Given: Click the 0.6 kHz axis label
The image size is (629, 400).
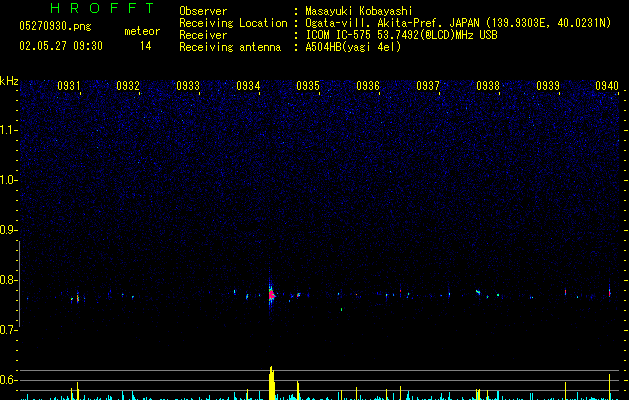Looking at the screenshot, I should tap(9, 380).
